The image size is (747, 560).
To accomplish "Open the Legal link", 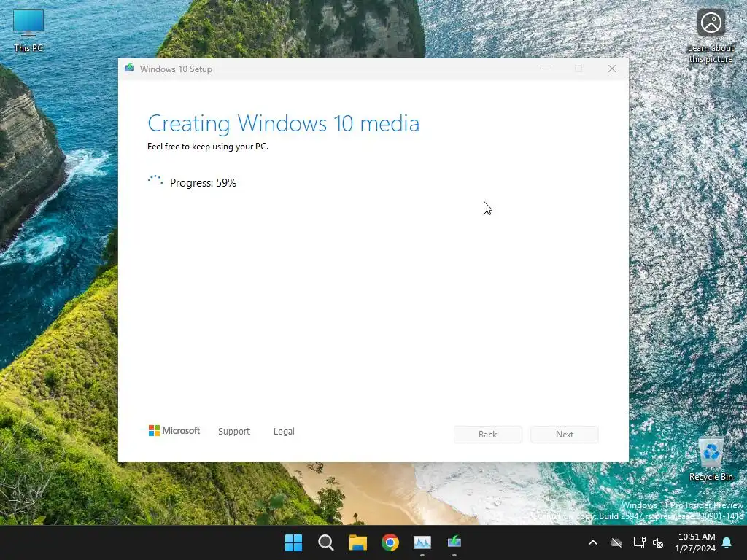I will [284, 432].
